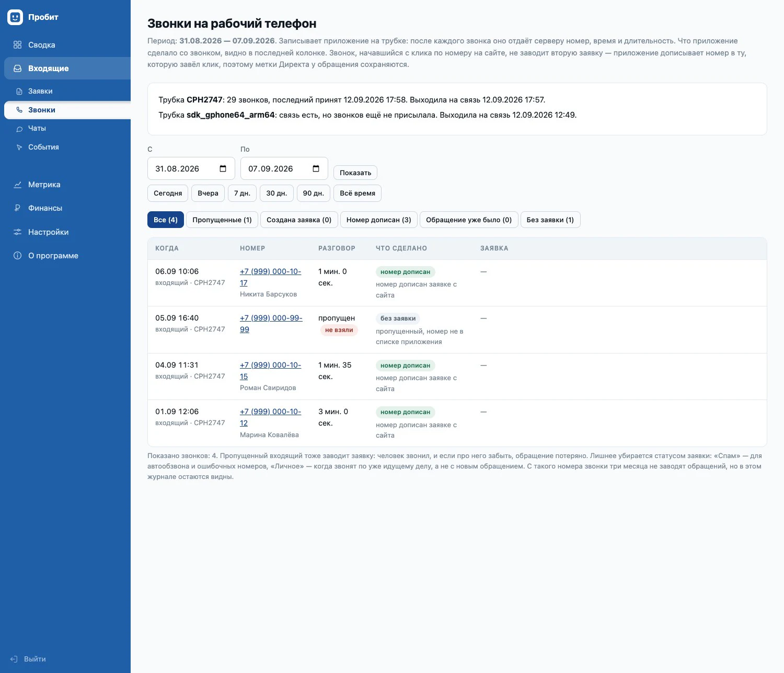Open calendar picker for end date 07.09.2026
784x673 pixels.
[316, 168]
